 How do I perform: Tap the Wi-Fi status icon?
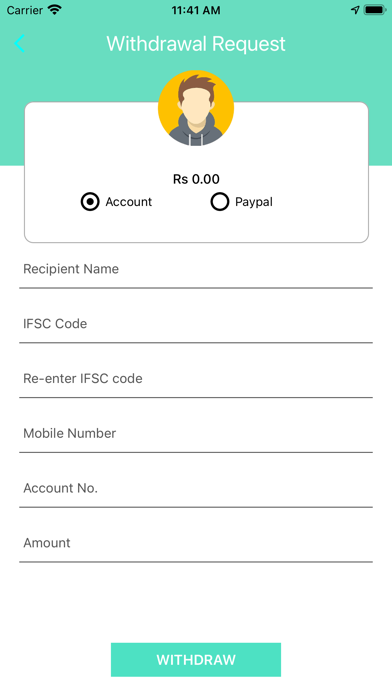55,10
